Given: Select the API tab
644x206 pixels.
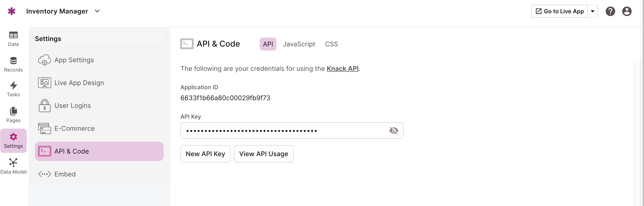Looking at the screenshot, I should click(268, 44).
